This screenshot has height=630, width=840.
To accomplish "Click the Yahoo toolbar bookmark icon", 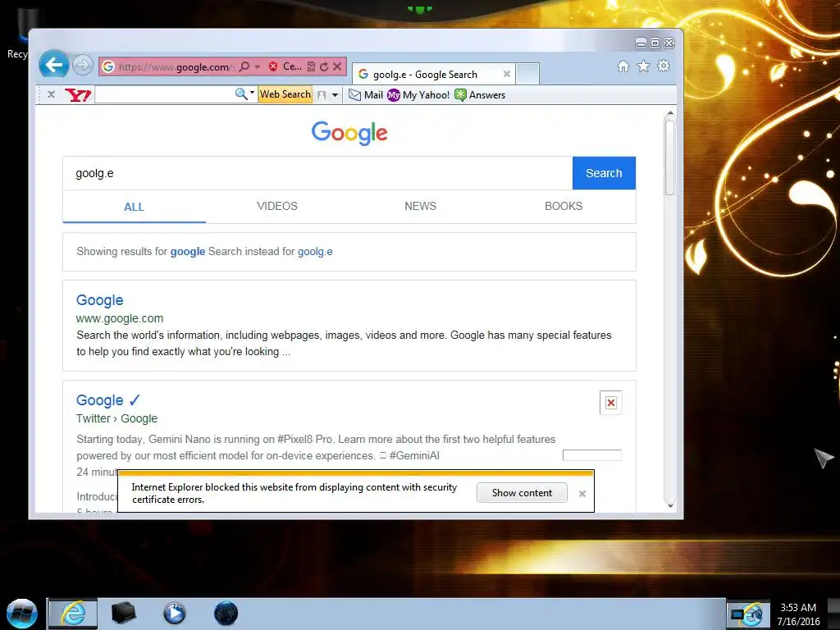I will tap(322, 95).
